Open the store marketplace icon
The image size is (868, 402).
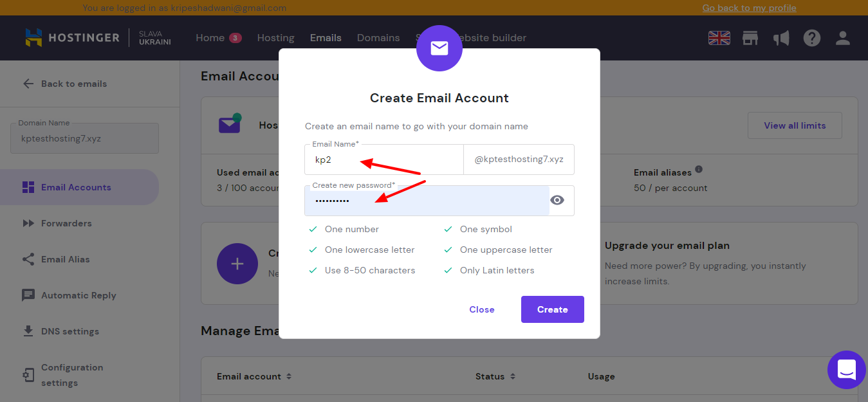tap(750, 38)
